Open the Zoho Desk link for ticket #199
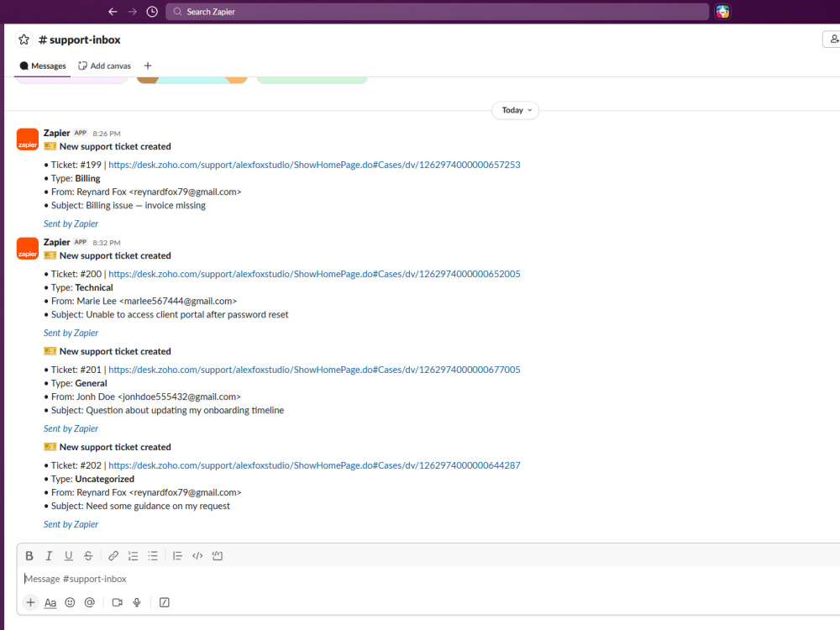The image size is (840, 630). click(x=314, y=165)
